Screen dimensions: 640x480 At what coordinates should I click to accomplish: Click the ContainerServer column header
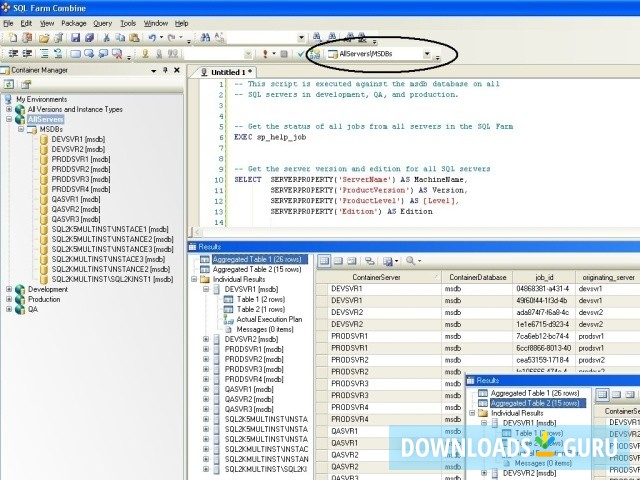click(x=379, y=277)
